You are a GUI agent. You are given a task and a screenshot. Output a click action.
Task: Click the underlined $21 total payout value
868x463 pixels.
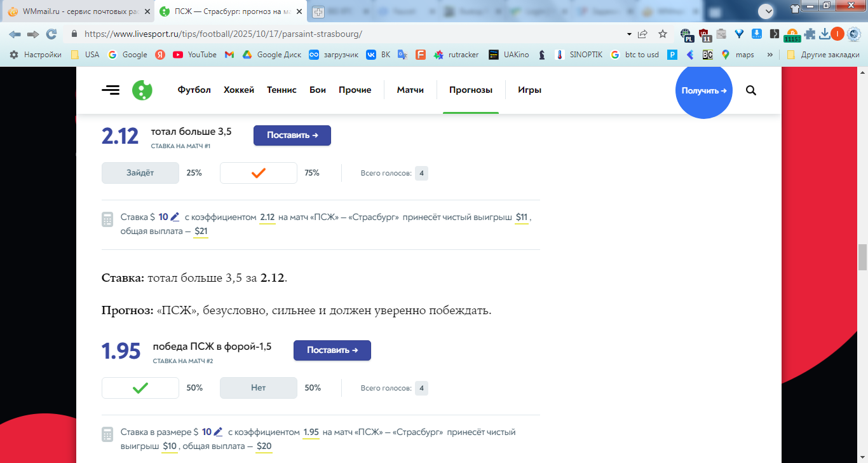(201, 231)
